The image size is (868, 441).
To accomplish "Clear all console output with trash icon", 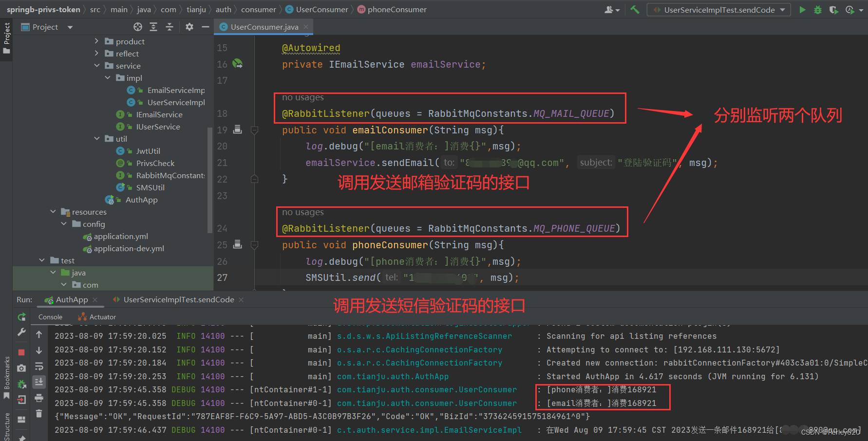I will pyautogui.click(x=39, y=414).
